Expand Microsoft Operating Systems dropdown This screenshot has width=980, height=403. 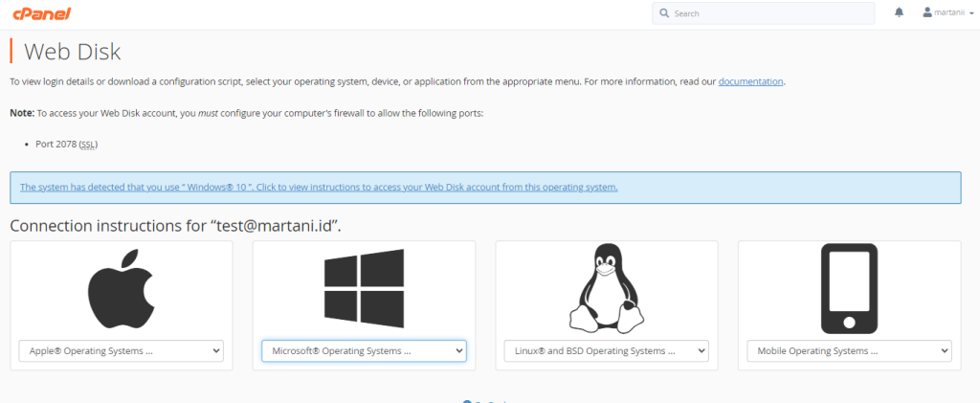coord(364,351)
